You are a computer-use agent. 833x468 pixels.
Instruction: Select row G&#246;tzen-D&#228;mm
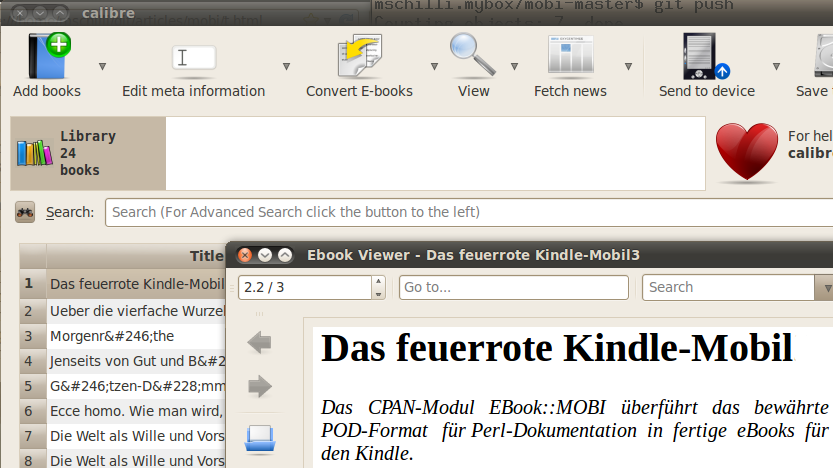pos(136,386)
